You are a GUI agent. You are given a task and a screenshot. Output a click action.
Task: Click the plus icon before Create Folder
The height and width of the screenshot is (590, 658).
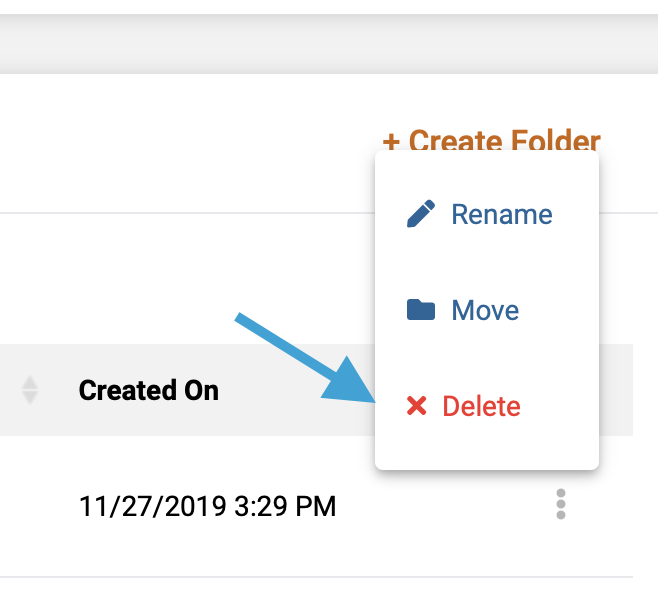pyautogui.click(x=391, y=142)
